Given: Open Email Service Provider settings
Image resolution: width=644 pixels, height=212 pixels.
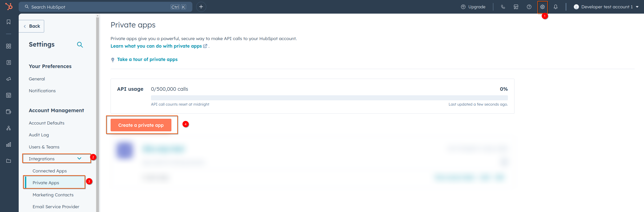Looking at the screenshot, I should click(56, 207).
